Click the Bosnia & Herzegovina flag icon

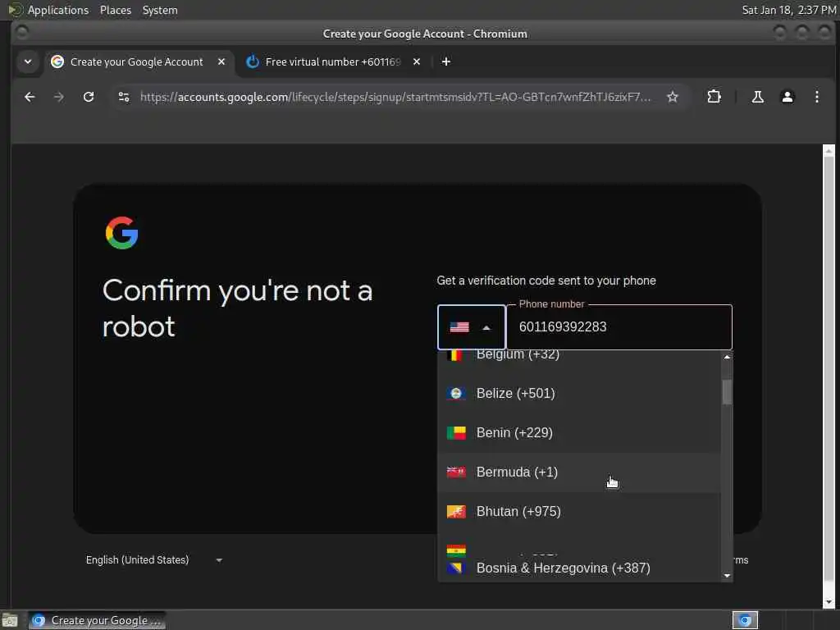[x=456, y=568]
